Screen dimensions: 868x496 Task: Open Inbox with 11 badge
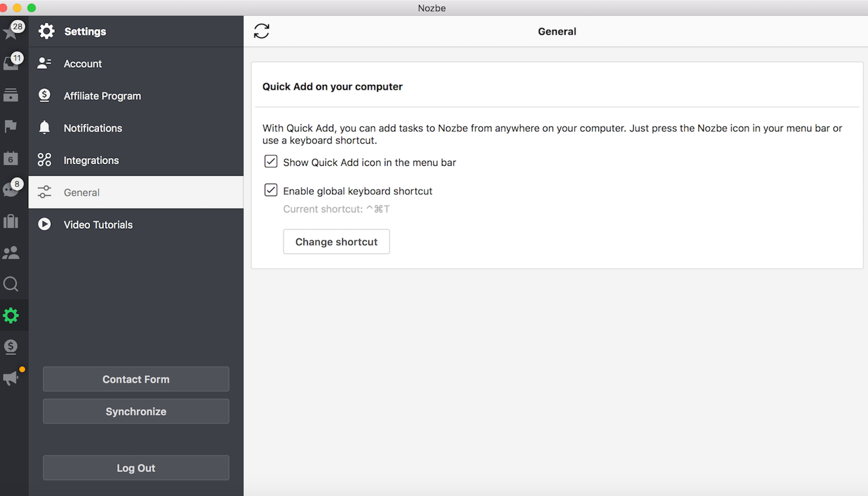coord(11,63)
